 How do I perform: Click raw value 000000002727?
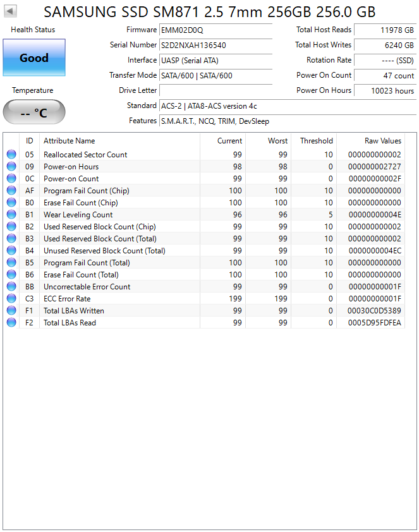pyautogui.click(x=375, y=167)
